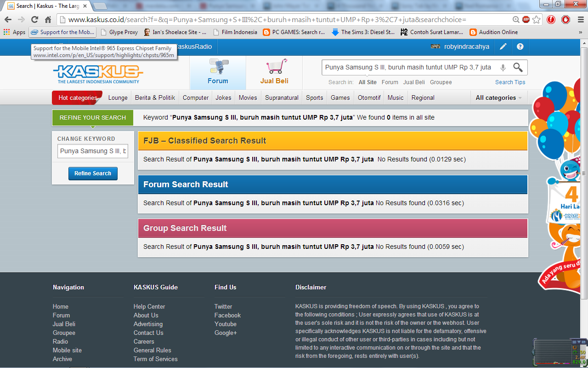Open Contoh Surat Lamaran bookmark
Viewport: 588px width, 368px height.
(x=432, y=32)
